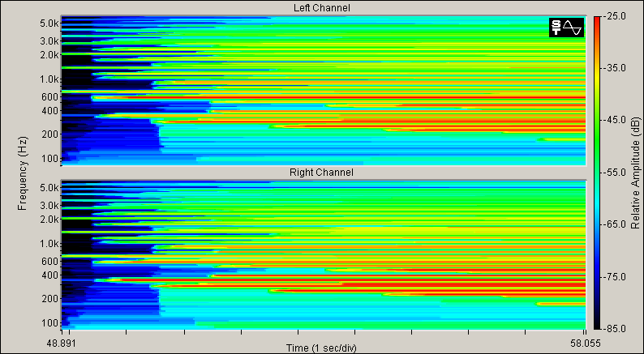644x354 pixels.
Task: Select the Right Channel title
Action: point(321,173)
